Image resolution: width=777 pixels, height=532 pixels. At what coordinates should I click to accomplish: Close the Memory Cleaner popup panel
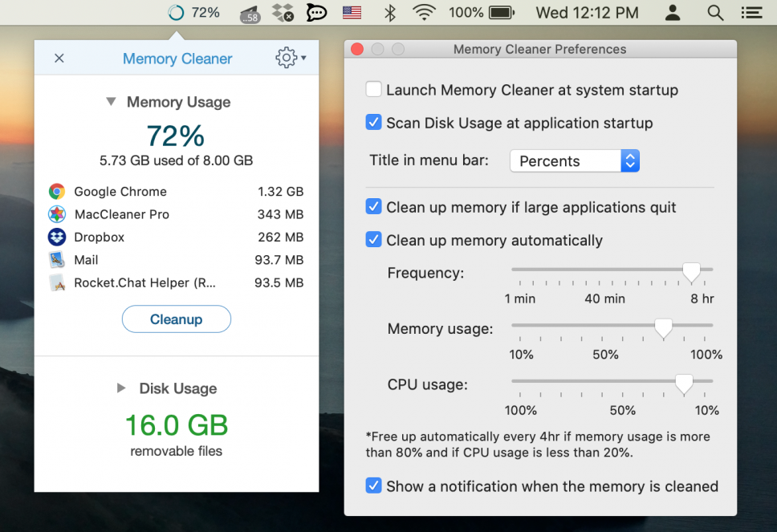click(59, 58)
